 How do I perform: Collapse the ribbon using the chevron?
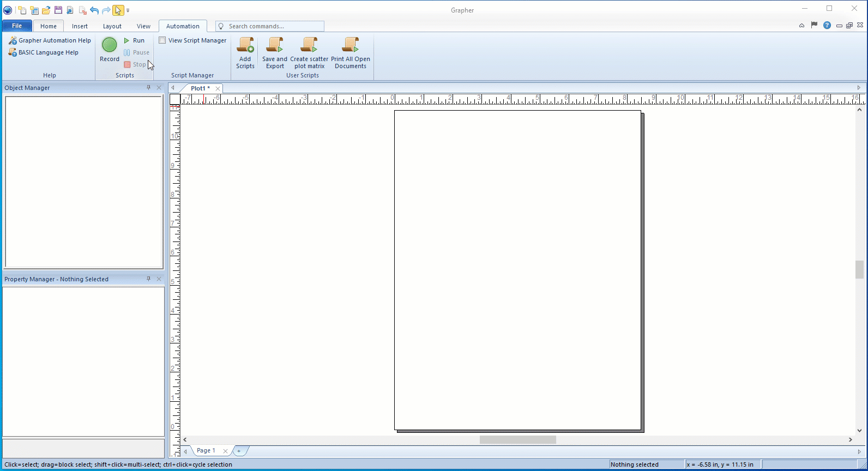click(x=801, y=25)
